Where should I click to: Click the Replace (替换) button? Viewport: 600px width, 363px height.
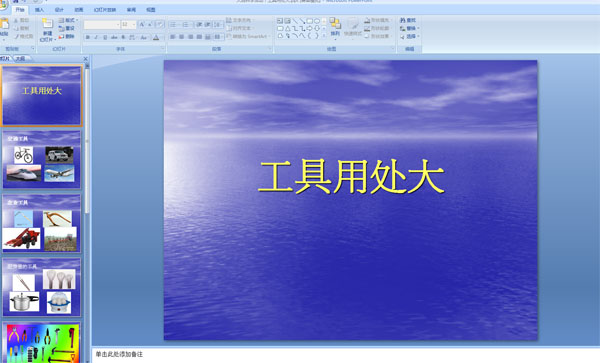coord(410,28)
